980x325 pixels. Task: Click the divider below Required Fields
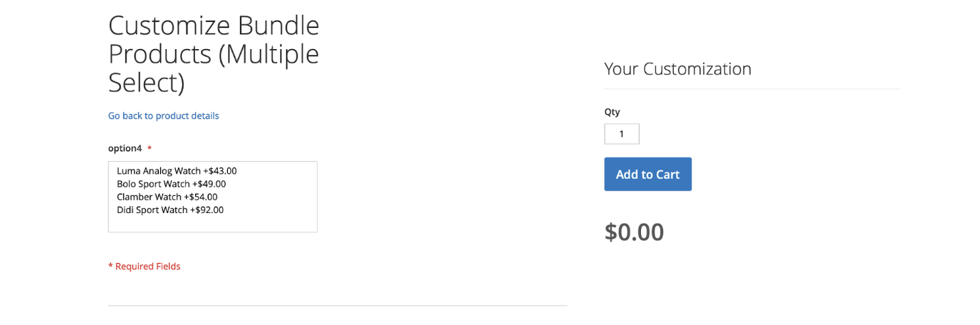pyautogui.click(x=338, y=306)
